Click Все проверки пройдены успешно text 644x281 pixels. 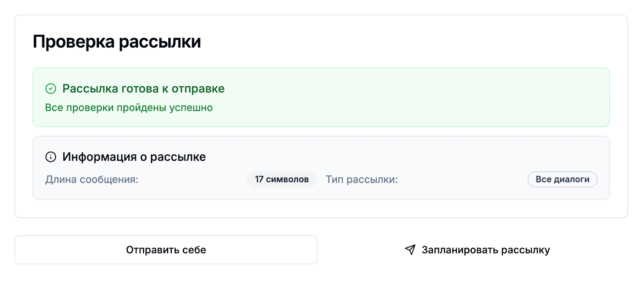[129, 108]
